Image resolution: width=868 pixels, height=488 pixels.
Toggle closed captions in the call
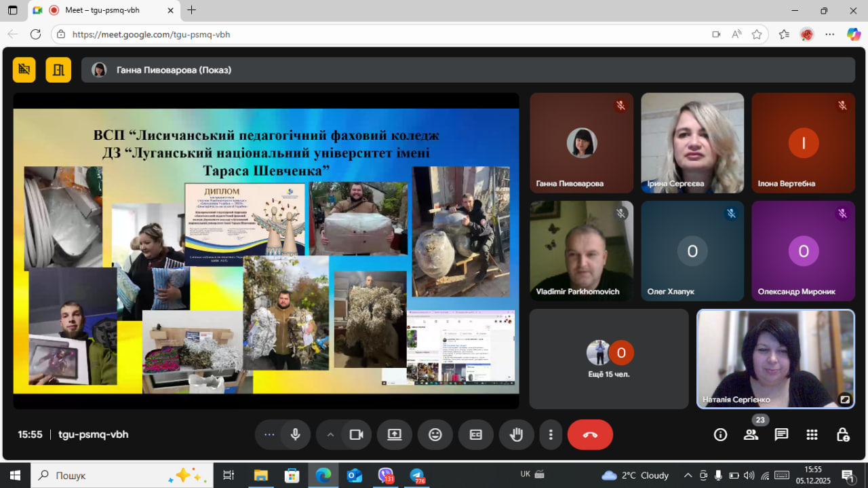(475, 434)
